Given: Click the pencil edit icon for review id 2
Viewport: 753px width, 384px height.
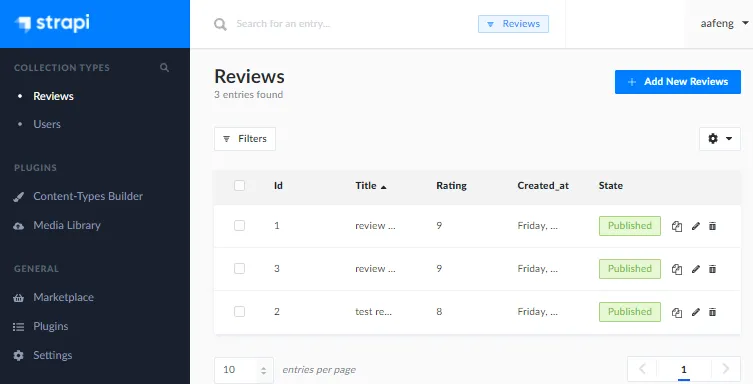Looking at the screenshot, I should click(x=695, y=312).
